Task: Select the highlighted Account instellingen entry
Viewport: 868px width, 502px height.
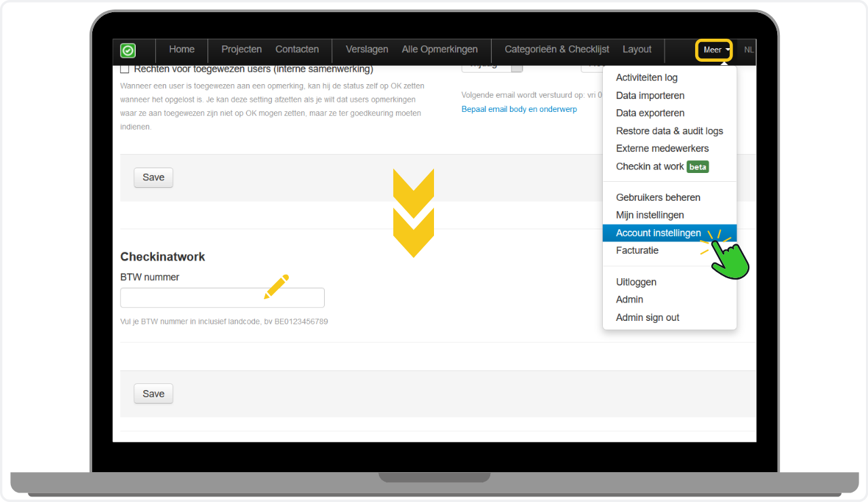Action: pyautogui.click(x=669, y=233)
